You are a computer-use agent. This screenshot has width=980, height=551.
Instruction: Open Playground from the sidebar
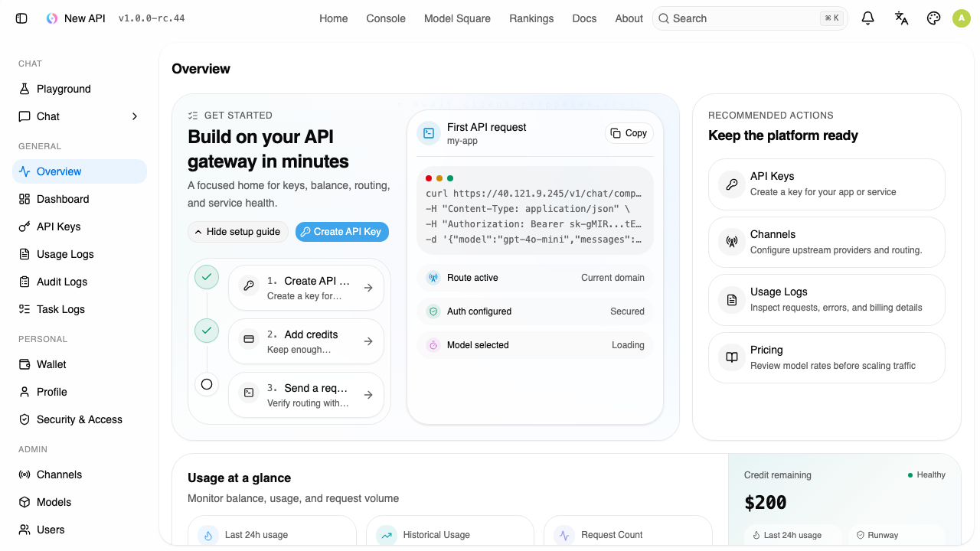click(80, 89)
